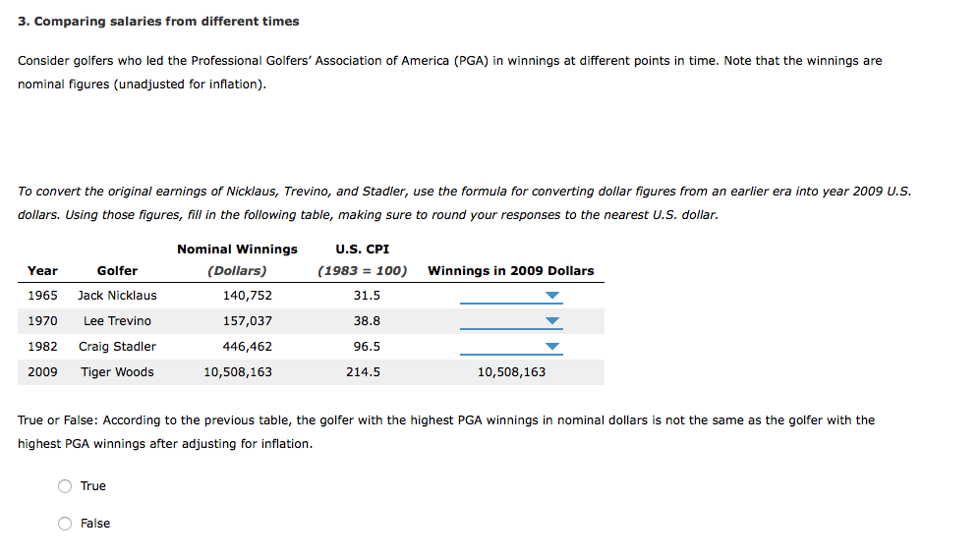Image resolution: width=980 pixels, height=557 pixels.
Task: Click the Tiger Woods golfer cell
Action: [117, 372]
